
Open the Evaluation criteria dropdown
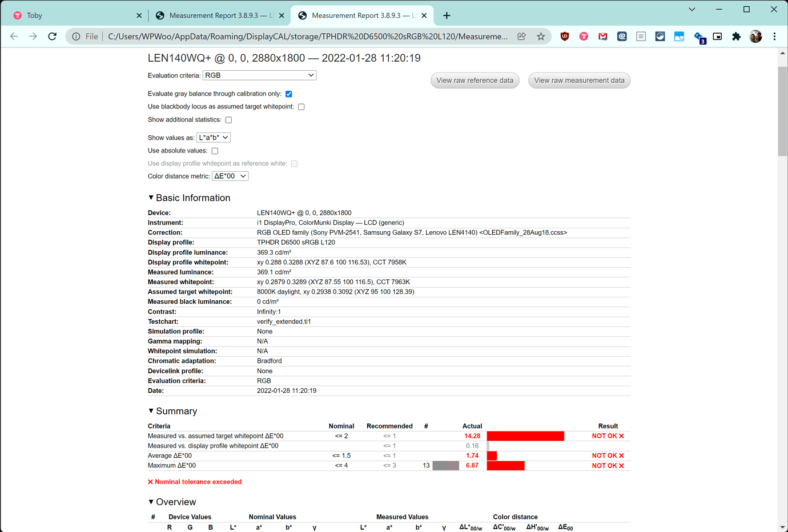pyautogui.click(x=259, y=75)
